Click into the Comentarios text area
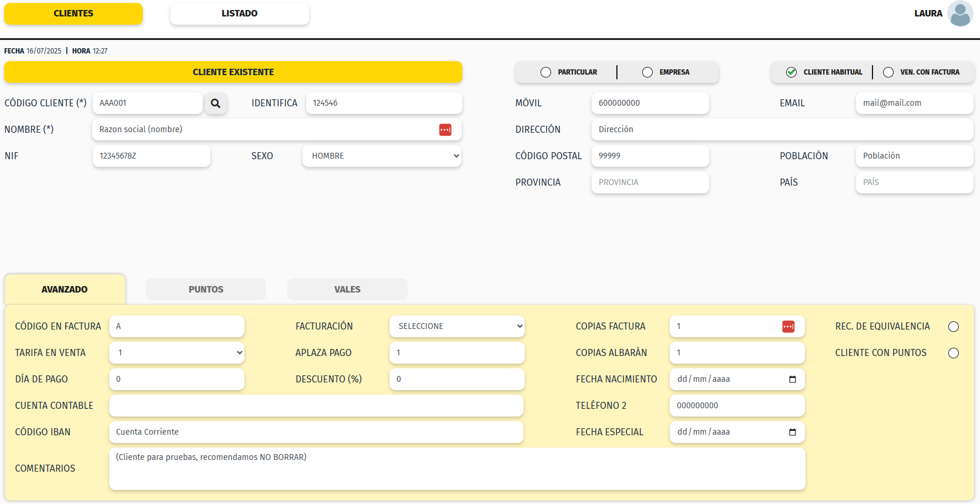 pos(457,469)
